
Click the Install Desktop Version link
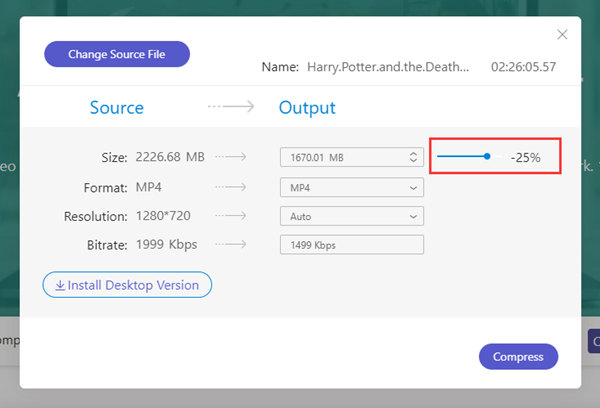pos(127,285)
